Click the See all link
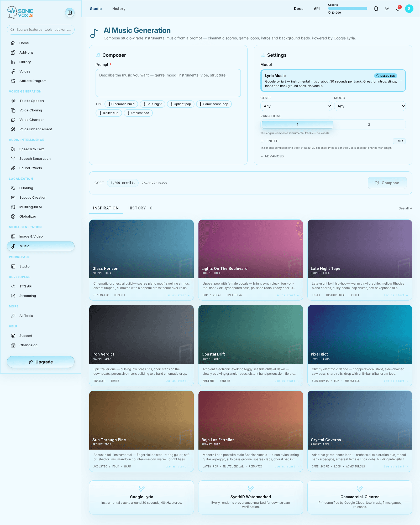 point(405,208)
